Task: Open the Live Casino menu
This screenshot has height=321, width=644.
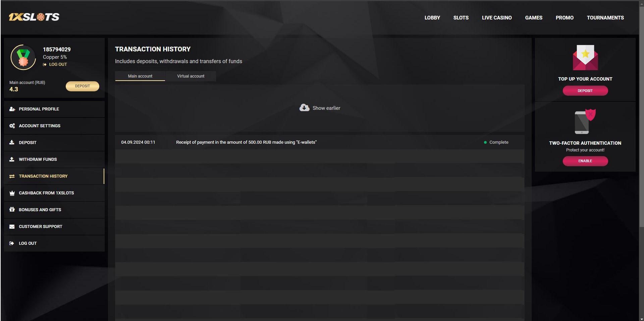Action: point(497,18)
